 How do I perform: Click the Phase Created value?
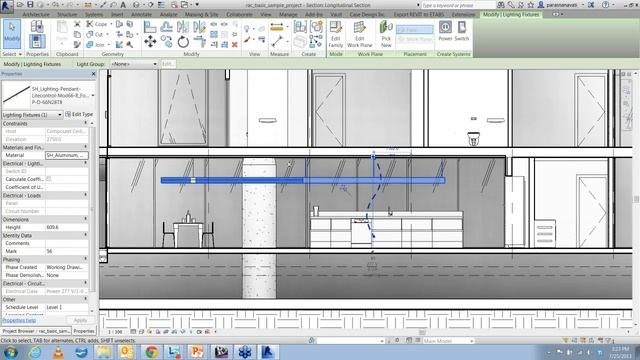(x=66, y=267)
